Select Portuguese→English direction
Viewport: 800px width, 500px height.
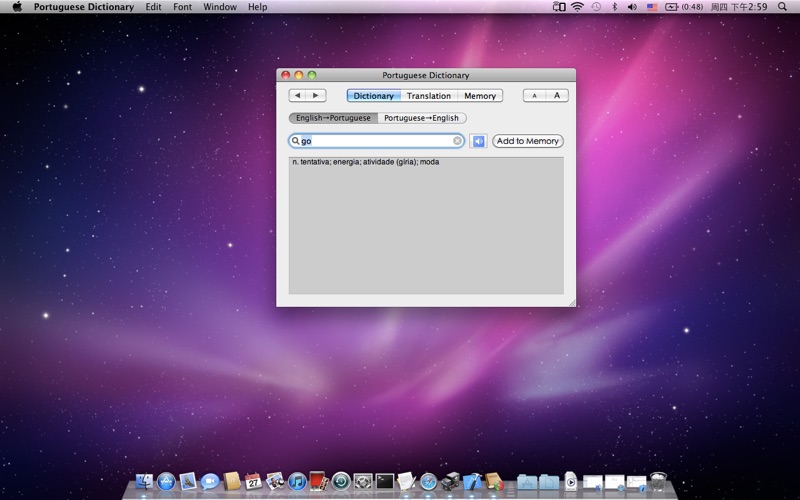421,118
